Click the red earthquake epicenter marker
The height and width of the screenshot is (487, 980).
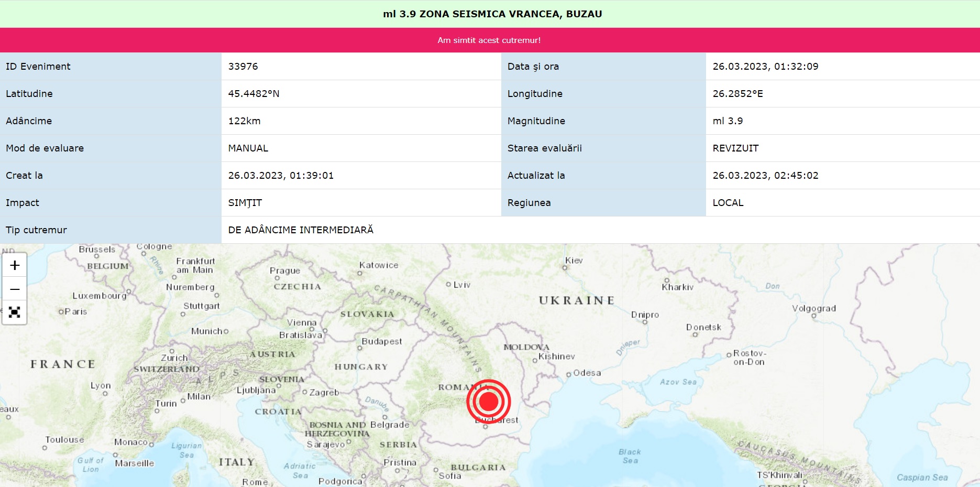coord(489,402)
